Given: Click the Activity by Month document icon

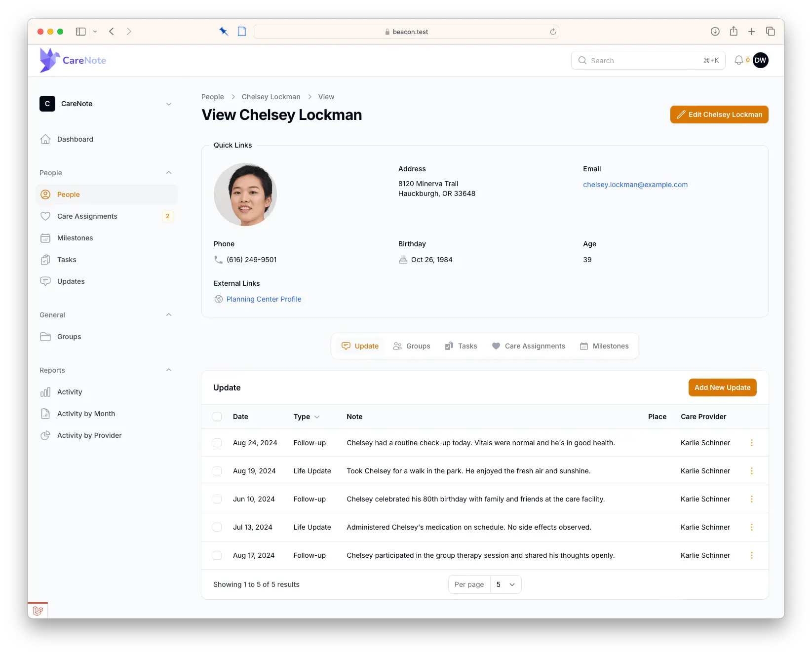Looking at the screenshot, I should (x=45, y=414).
